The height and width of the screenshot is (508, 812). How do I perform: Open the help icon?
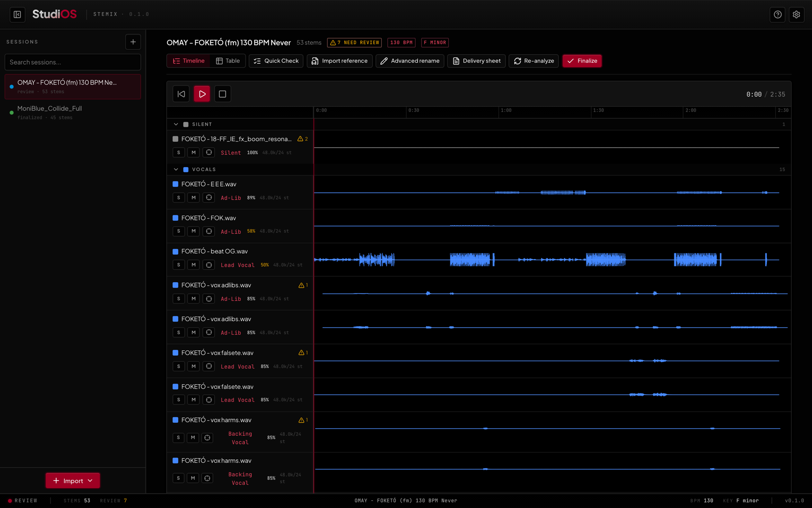[x=778, y=14]
